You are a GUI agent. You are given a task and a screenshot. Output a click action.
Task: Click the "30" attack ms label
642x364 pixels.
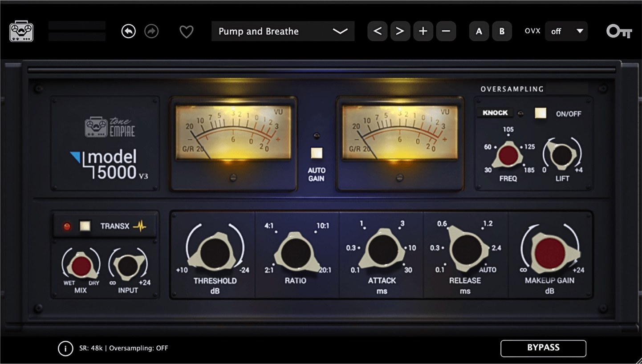(x=408, y=270)
